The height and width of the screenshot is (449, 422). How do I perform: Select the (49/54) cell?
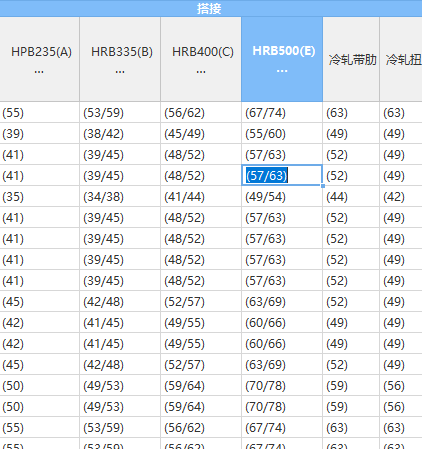pos(282,196)
